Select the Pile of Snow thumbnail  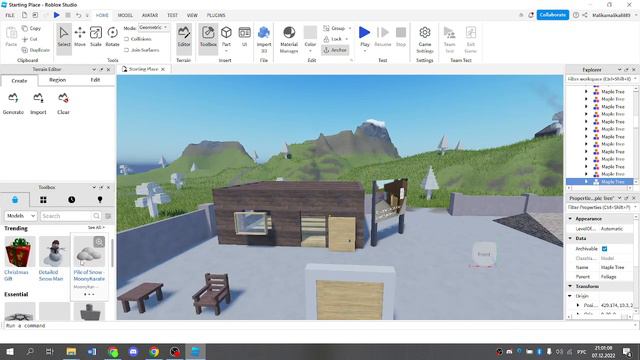click(89, 252)
